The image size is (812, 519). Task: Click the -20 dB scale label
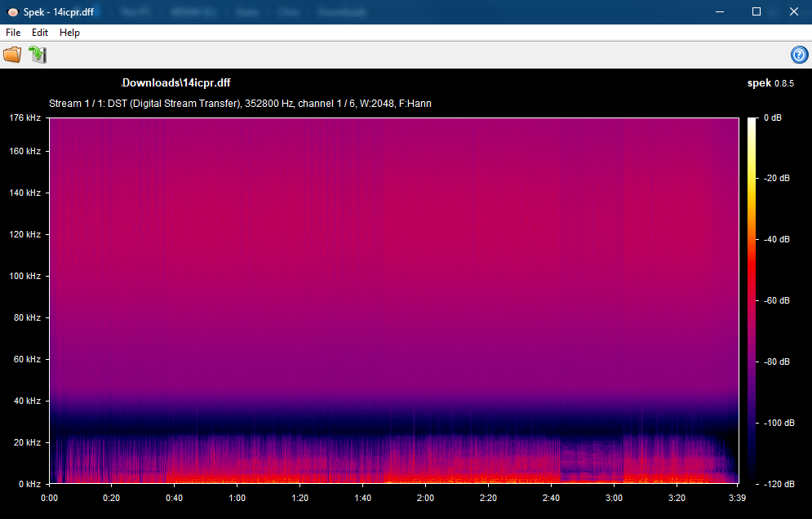[x=776, y=178]
